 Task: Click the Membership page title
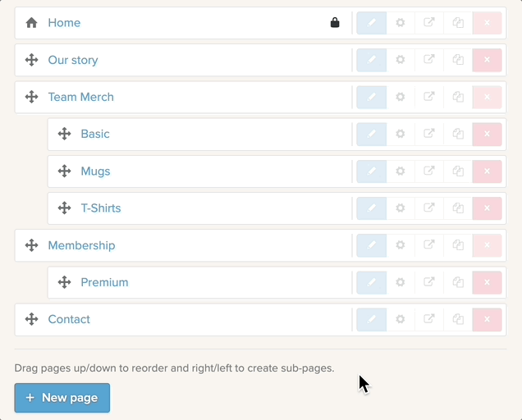(x=81, y=245)
